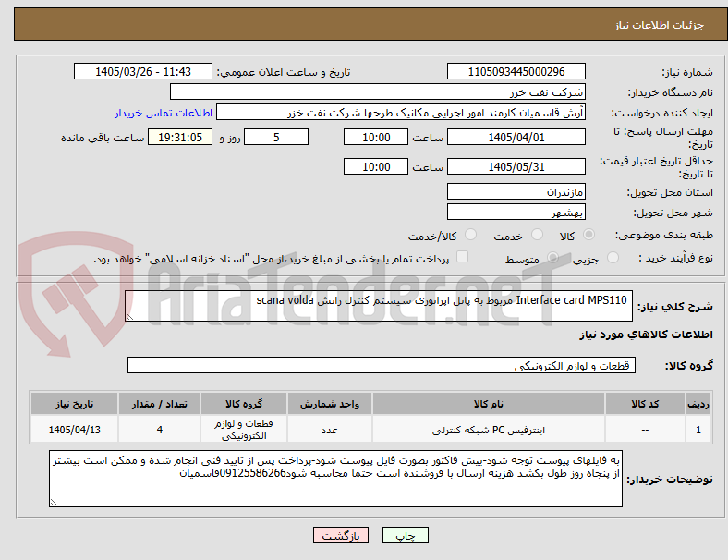Click the نام کالا column header

pos(489,404)
